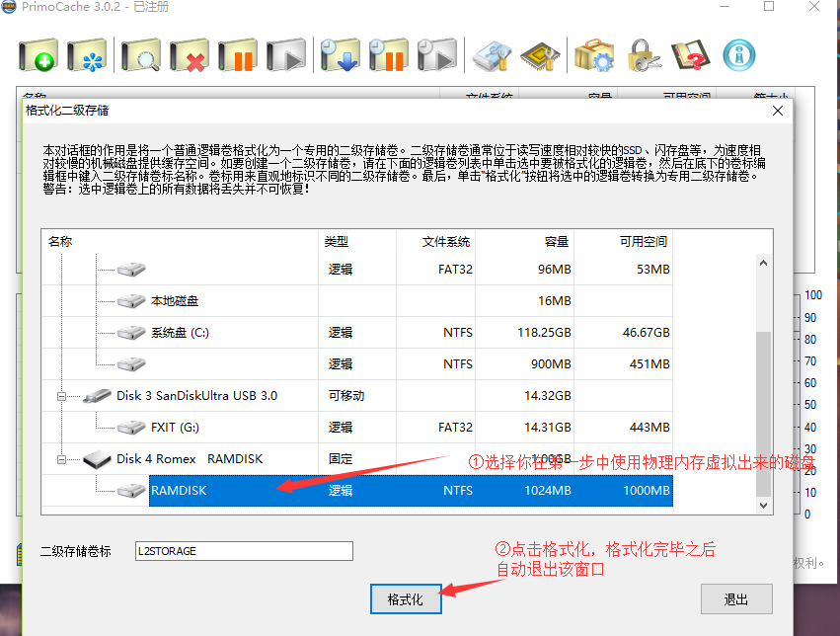This screenshot has width=840, height=636.
Task: Click the PrimoCache app icon in title bar
Action: click(9, 7)
